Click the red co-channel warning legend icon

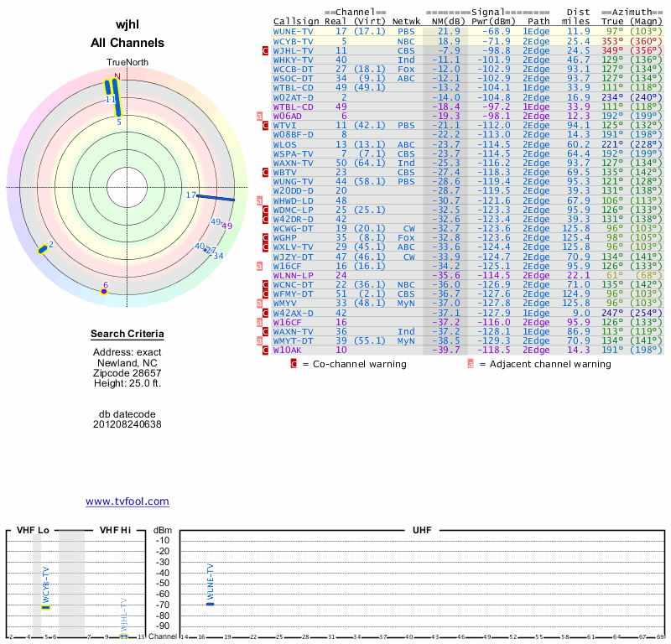pyautogui.click(x=294, y=364)
